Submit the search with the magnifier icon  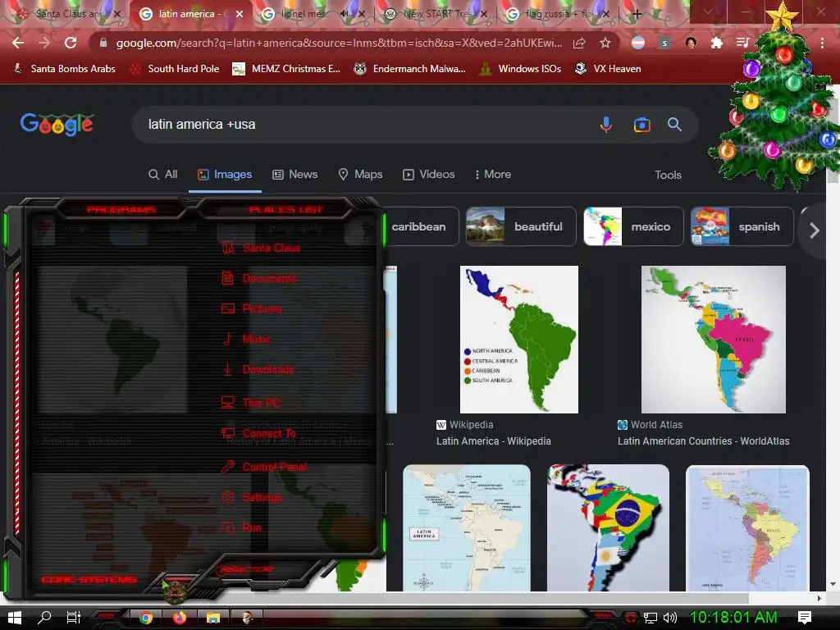(674, 125)
